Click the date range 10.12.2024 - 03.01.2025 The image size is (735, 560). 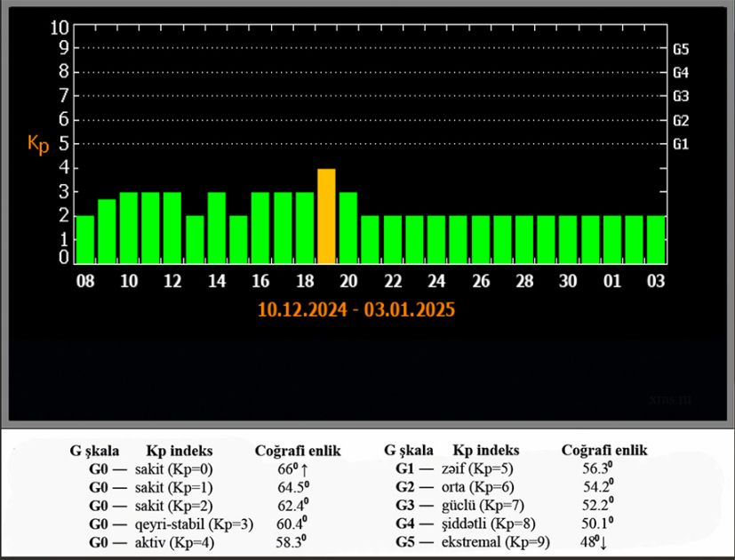pyautogui.click(x=356, y=312)
